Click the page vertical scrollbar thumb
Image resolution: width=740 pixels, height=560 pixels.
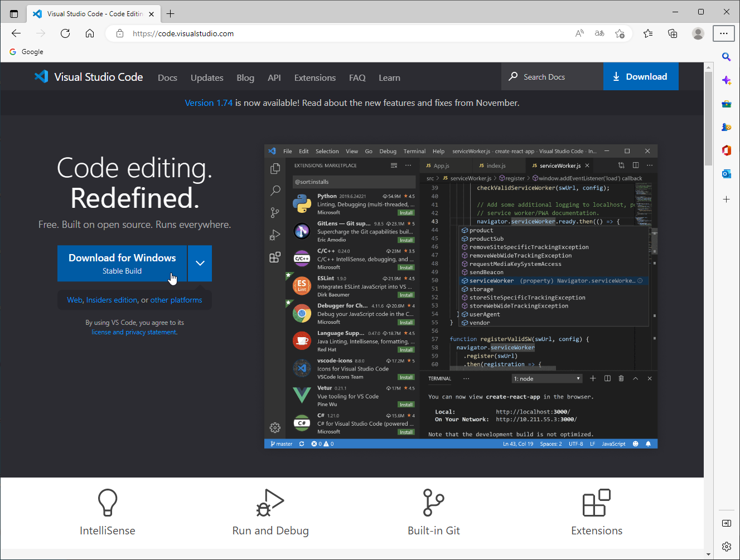coord(708,118)
